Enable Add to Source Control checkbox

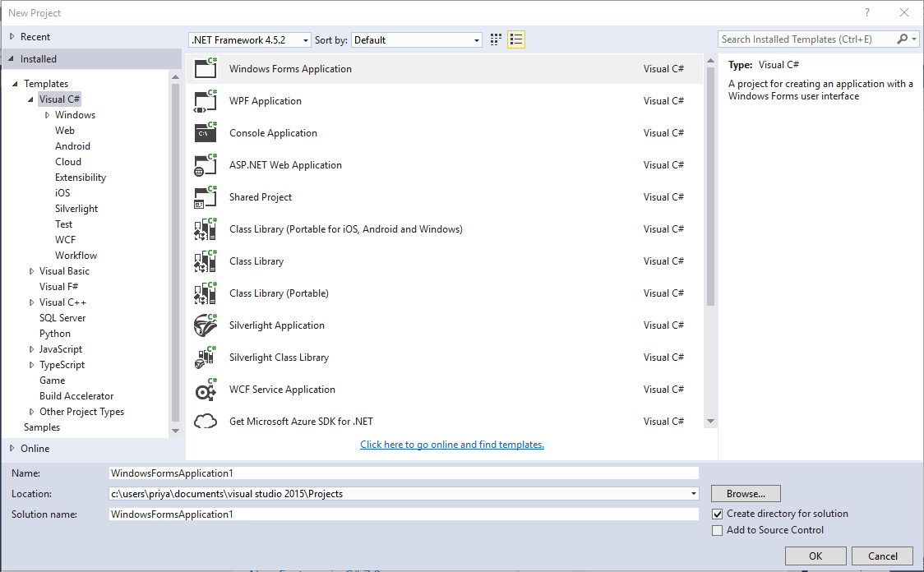point(717,530)
